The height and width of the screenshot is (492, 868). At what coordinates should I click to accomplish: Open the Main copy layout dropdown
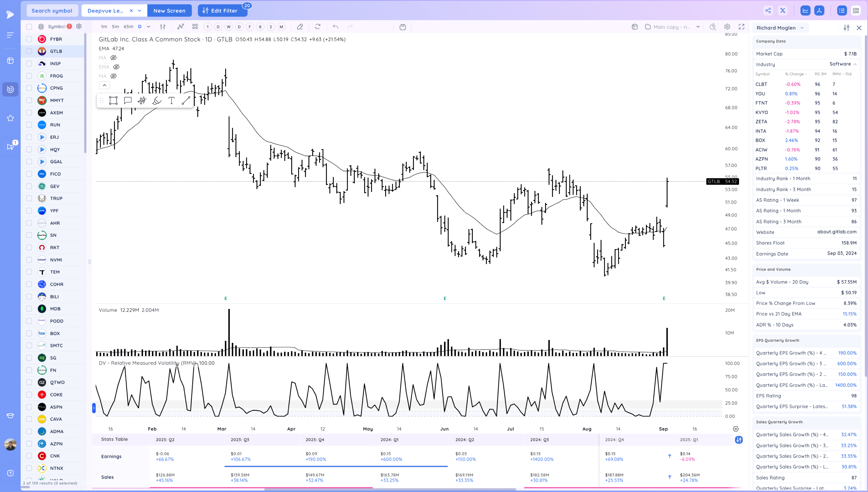pyautogui.click(x=697, y=27)
